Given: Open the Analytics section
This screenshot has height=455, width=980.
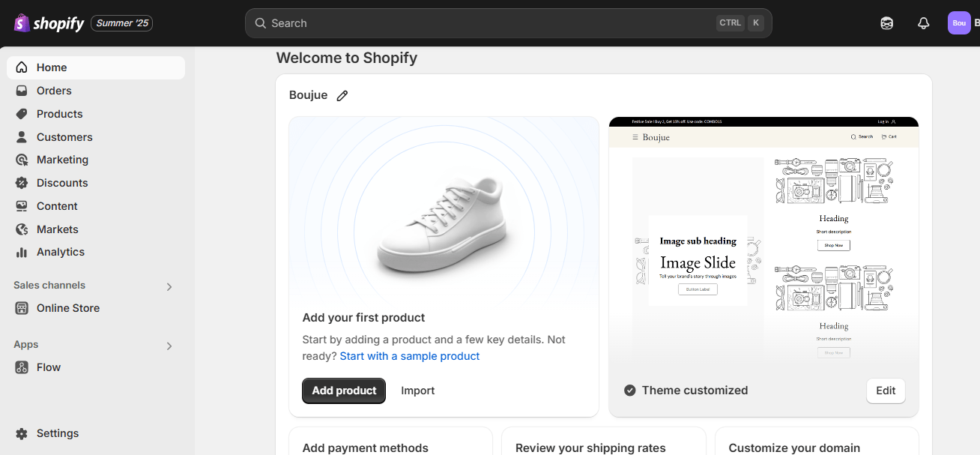Looking at the screenshot, I should [61, 252].
